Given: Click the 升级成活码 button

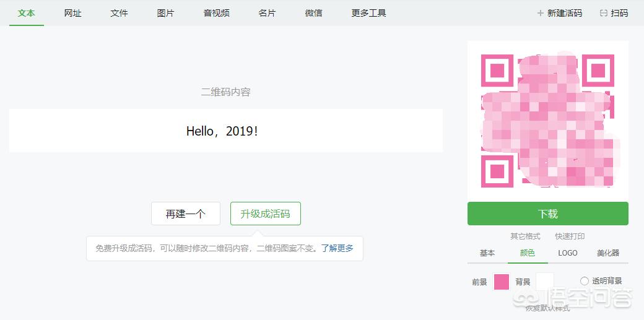Looking at the screenshot, I should [265, 214].
